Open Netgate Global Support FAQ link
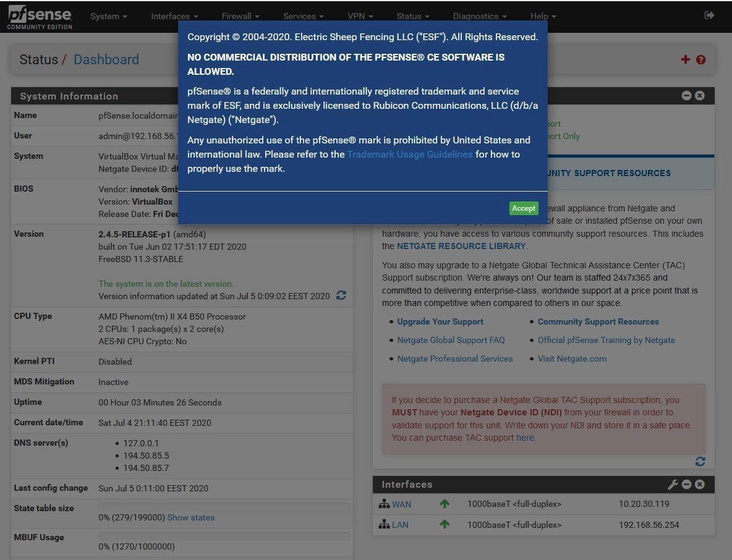Image resolution: width=732 pixels, height=560 pixels. point(451,340)
